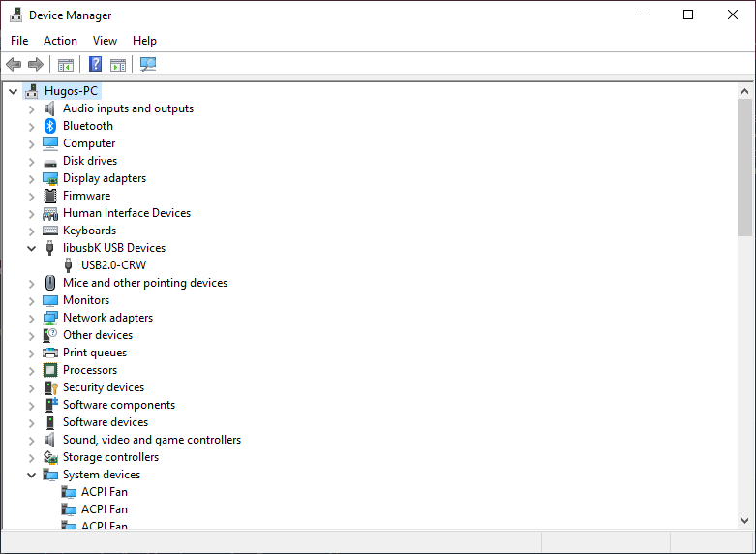Image resolution: width=756 pixels, height=554 pixels.
Task: Minimize the Device Manager window
Action: (x=645, y=15)
